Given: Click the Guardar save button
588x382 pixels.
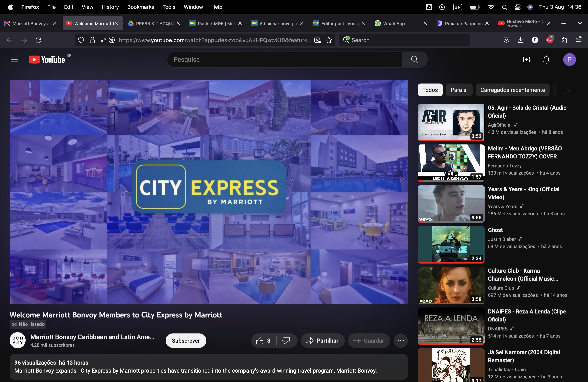Looking at the screenshot, I should pos(369,341).
